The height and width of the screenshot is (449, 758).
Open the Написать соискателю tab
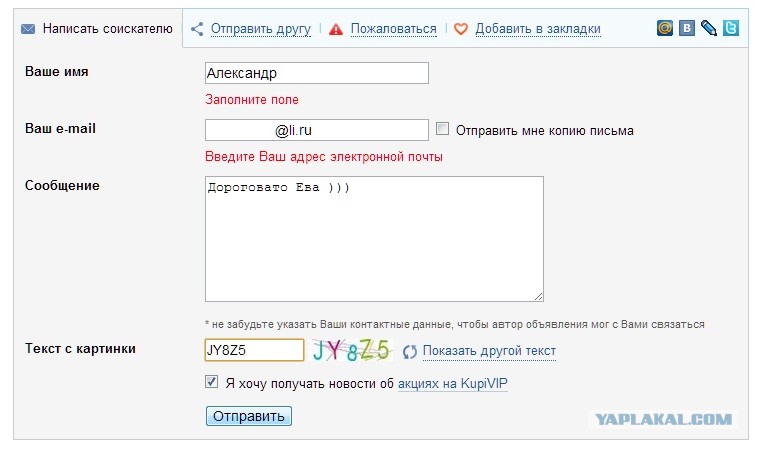97,29
